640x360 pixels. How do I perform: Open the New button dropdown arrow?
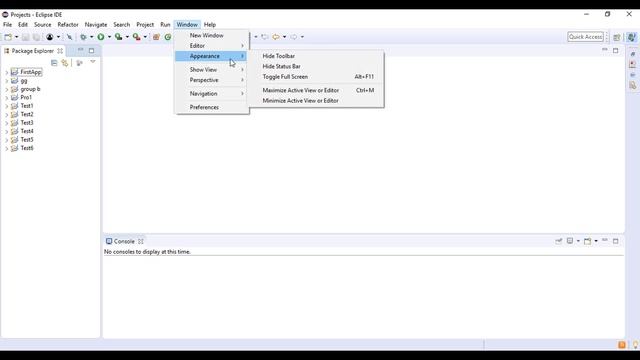(x=16, y=37)
